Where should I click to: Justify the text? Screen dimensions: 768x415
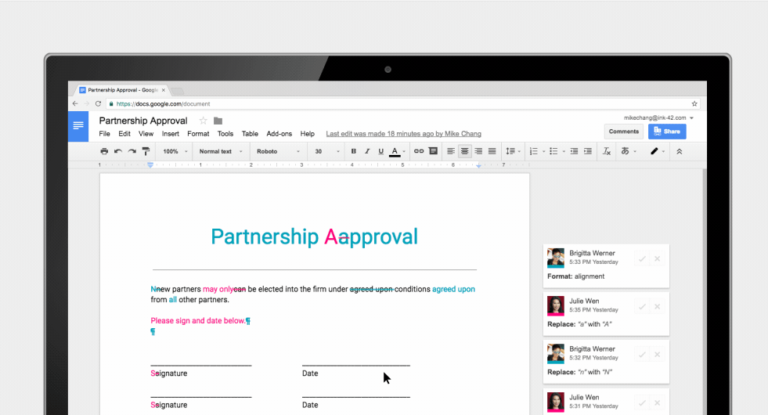point(492,151)
